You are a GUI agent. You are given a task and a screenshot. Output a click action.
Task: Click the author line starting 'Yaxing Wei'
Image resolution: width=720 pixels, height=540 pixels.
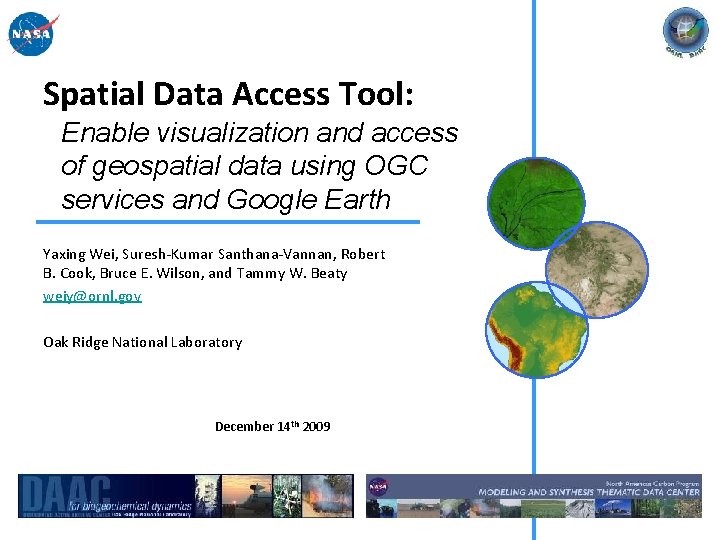pos(214,254)
